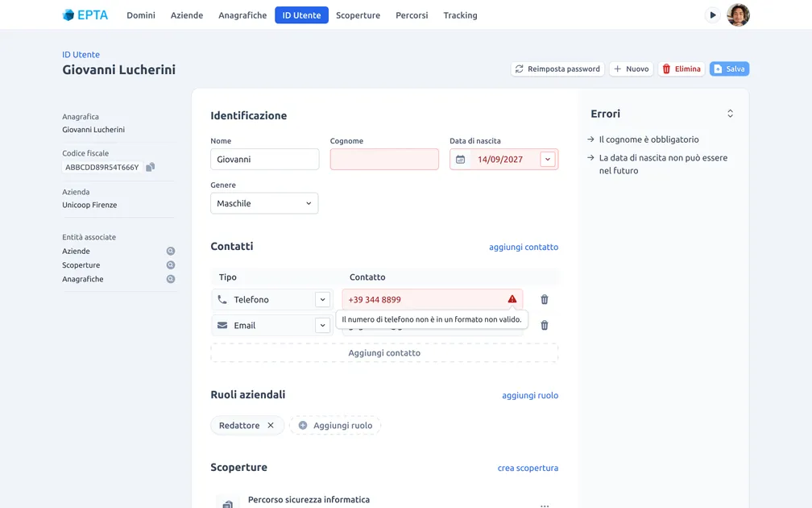
Task: Click the crea scopertura link
Action: tap(528, 468)
